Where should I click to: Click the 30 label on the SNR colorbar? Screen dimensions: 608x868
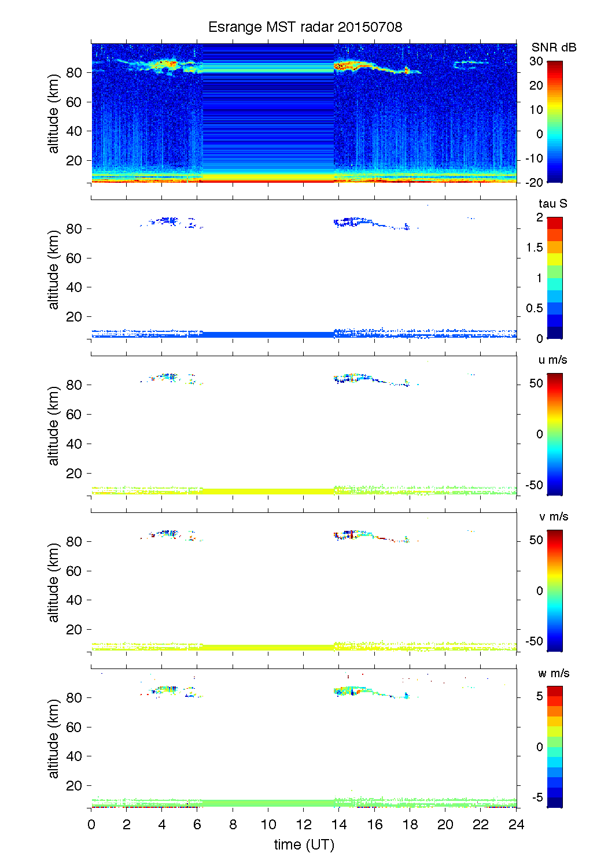(536, 61)
